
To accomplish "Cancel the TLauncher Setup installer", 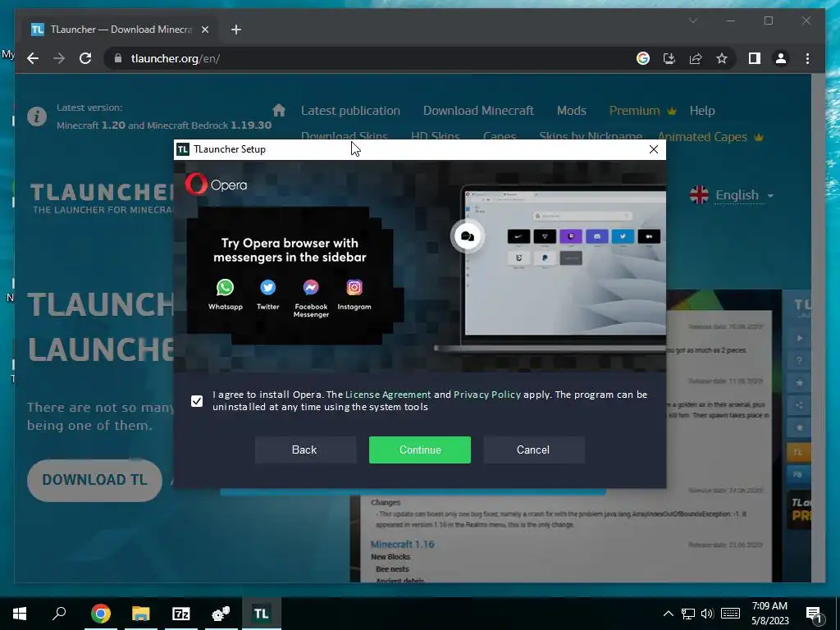I will click(533, 450).
